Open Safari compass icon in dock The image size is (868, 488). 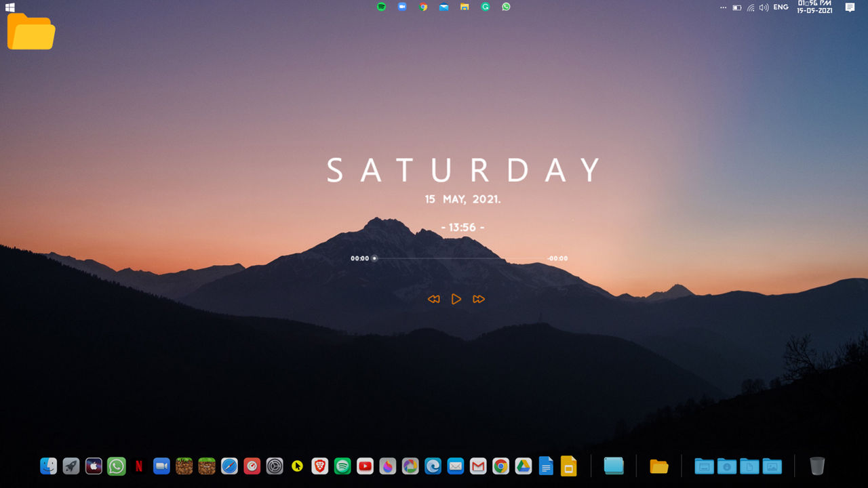coord(229,466)
